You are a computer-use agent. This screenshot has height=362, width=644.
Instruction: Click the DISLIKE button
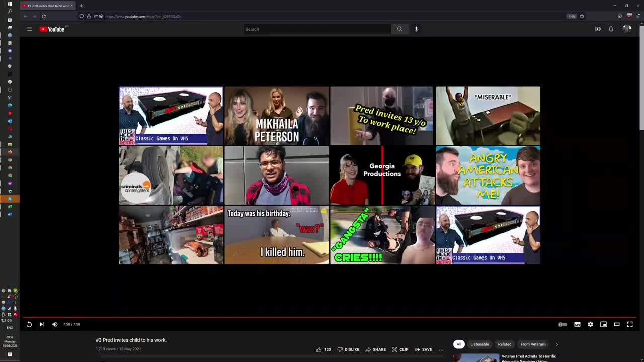click(x=348, y=349)
